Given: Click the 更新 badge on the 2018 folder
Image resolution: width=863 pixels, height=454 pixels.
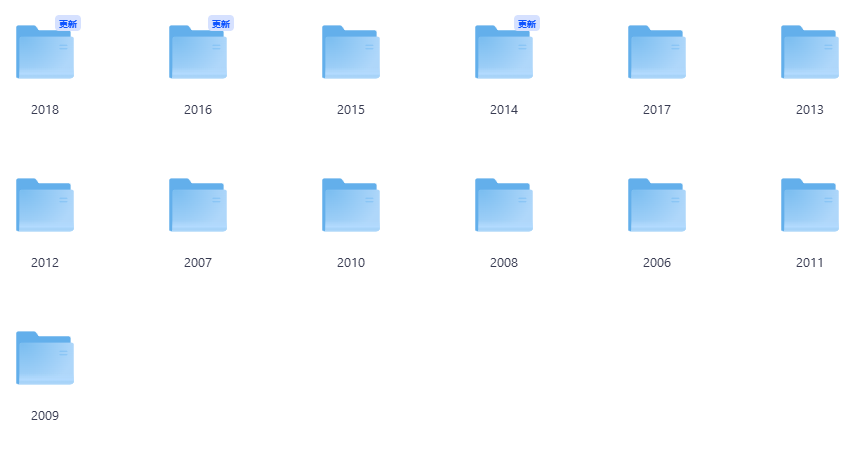Looking at the screenshot, I should [68, 24].
